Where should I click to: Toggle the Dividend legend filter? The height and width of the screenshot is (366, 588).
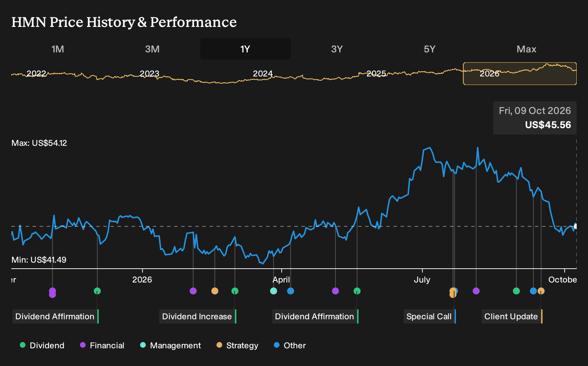(42, 345)
